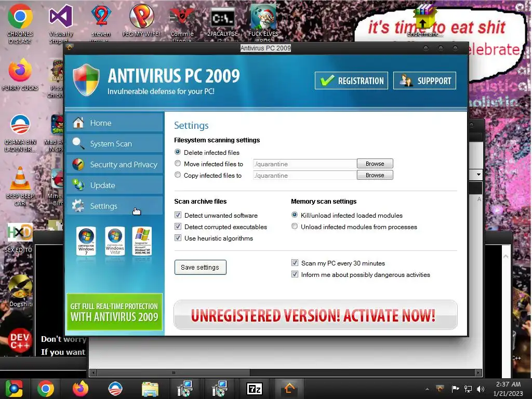Open System Scan in the sidebar

click(115, 144)
